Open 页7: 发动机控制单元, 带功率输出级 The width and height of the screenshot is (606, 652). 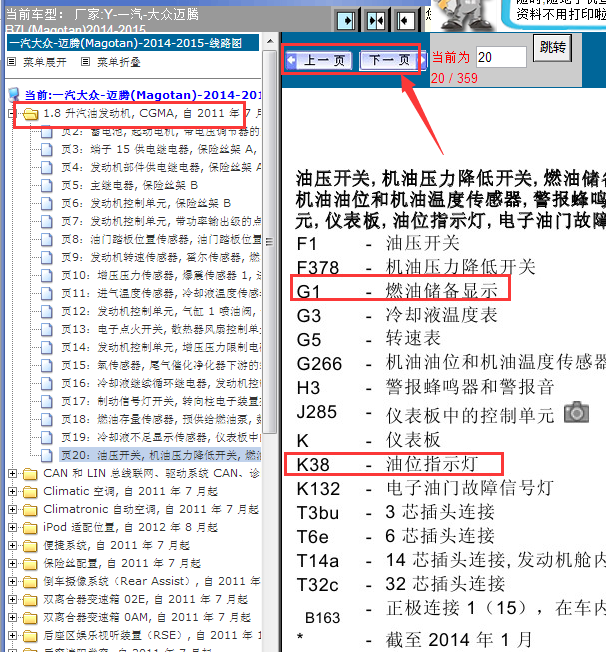[161, 221]
